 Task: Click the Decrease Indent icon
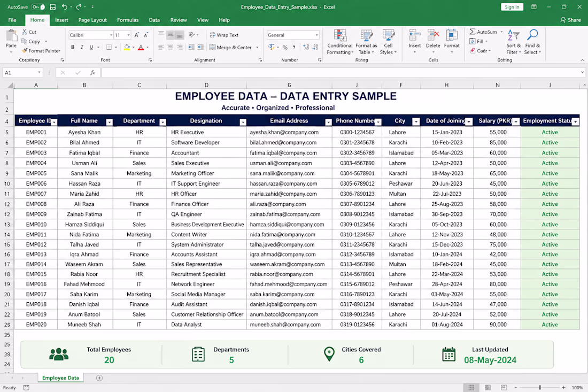[191, 47]
